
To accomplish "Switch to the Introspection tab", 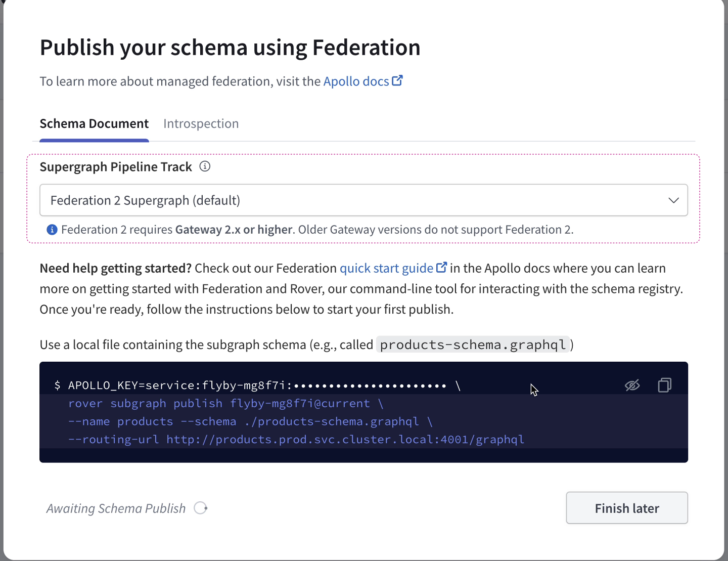I will (201, 123).
